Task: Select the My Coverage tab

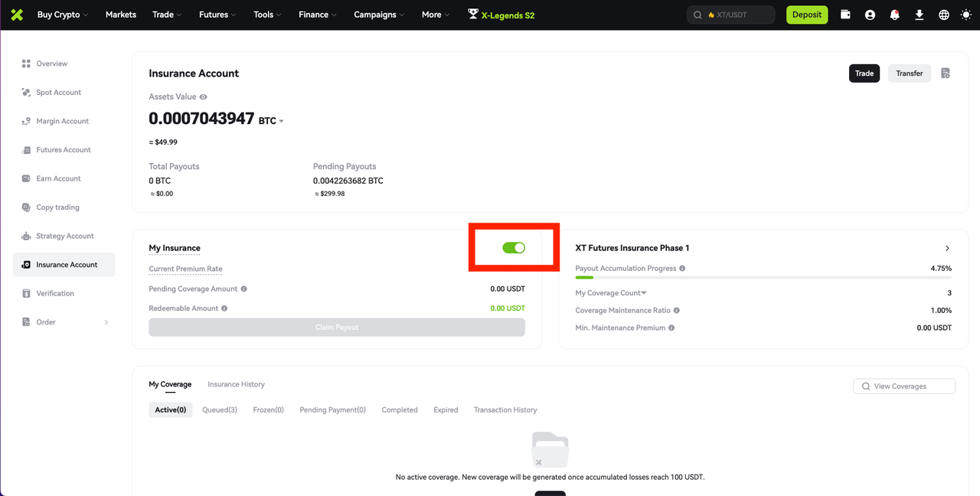Action: (170, 384)
